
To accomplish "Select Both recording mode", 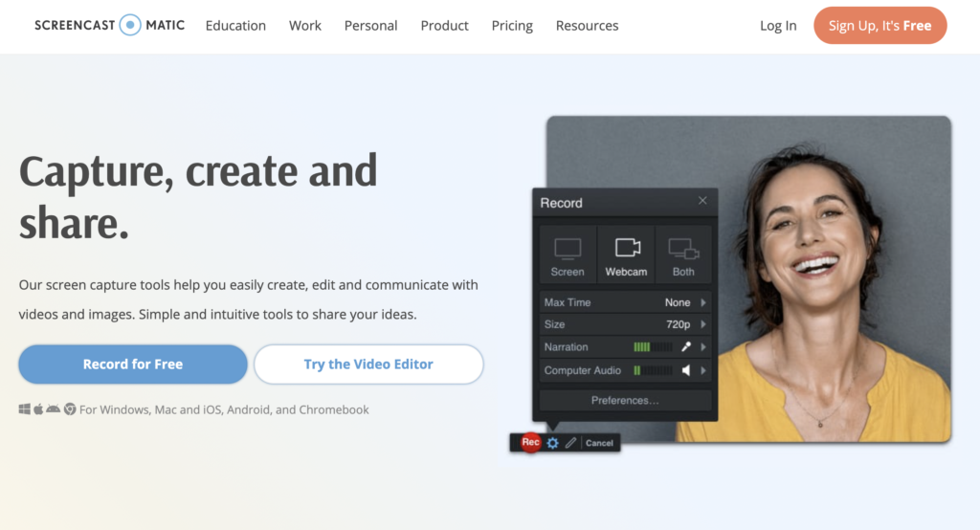I will [683, 257].
